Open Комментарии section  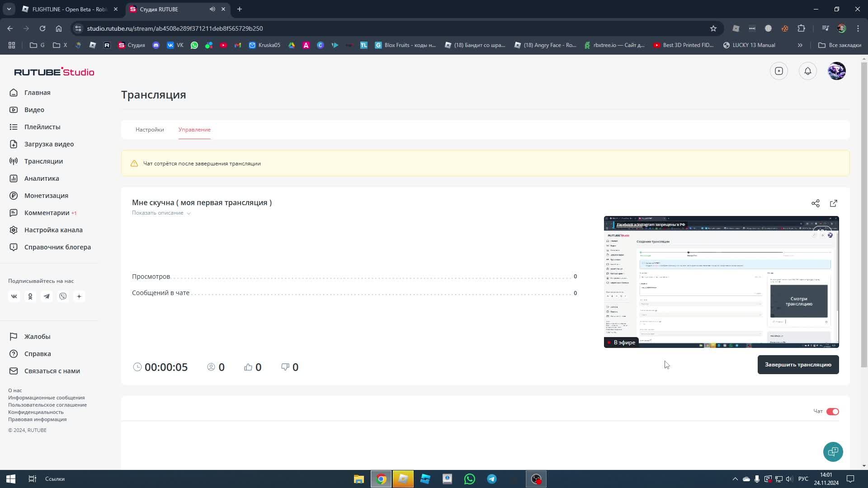(43, 213)
